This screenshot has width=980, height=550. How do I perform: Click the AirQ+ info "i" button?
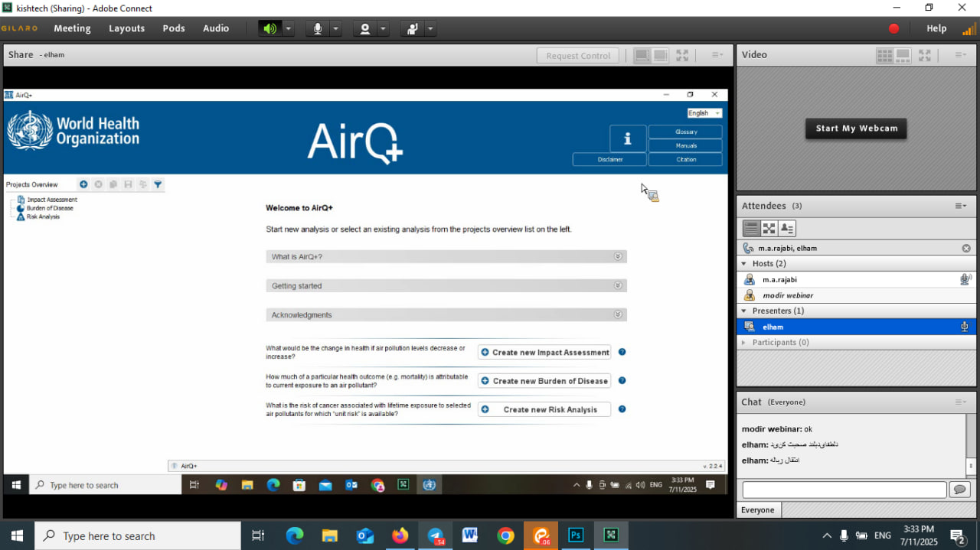click(628, 138)
